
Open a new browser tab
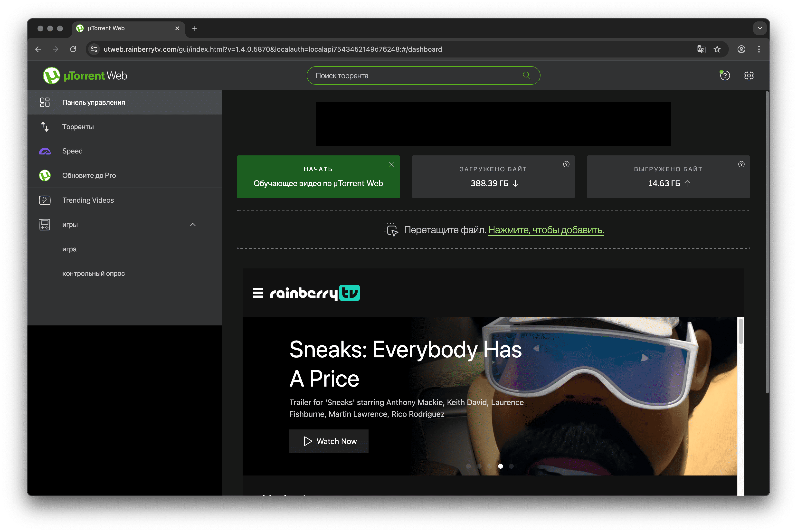point(195,28)
